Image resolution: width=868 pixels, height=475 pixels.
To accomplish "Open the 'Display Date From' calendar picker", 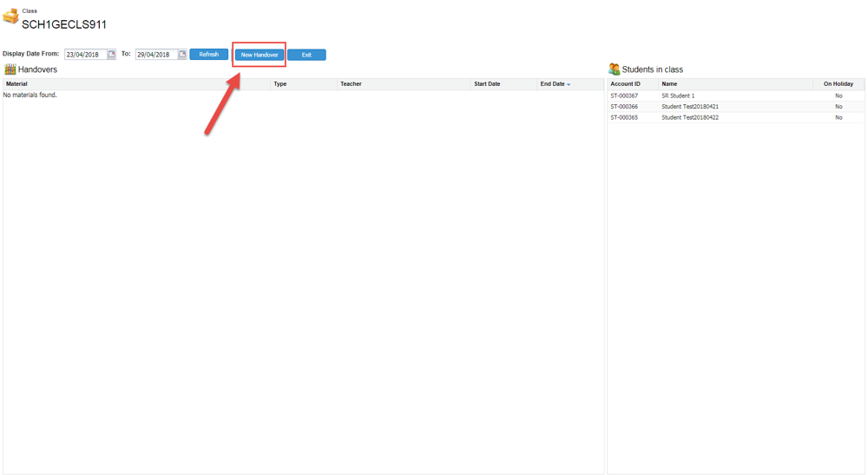I will 111,55.
